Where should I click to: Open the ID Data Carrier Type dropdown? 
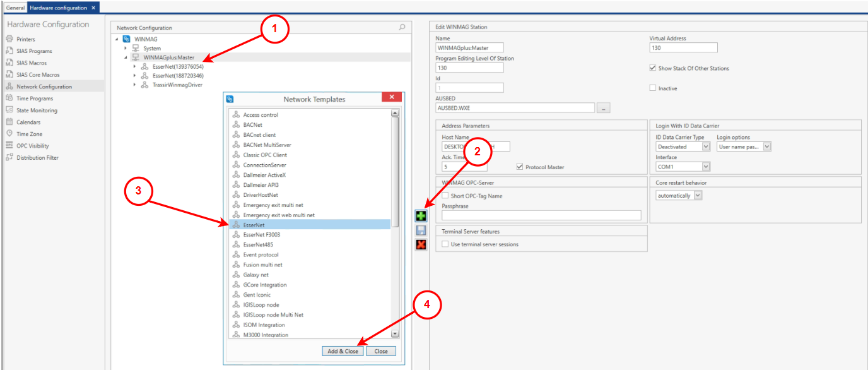click(683, 146)
